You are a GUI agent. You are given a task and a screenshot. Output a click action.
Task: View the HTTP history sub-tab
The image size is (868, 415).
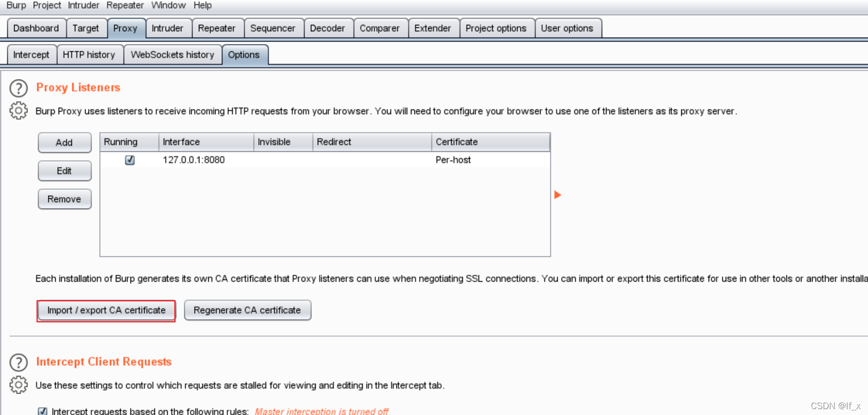point(89,55)
